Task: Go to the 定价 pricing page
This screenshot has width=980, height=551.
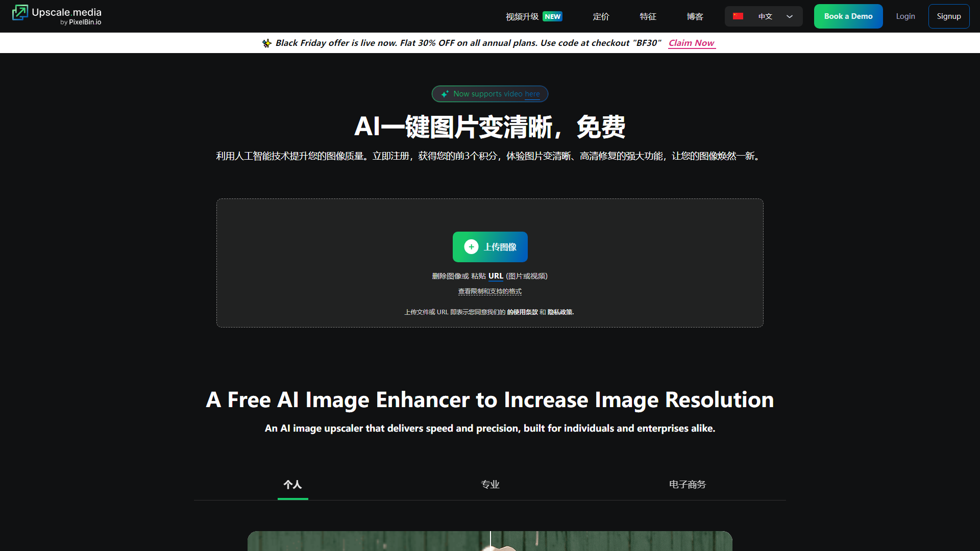Action: point(601,16)
